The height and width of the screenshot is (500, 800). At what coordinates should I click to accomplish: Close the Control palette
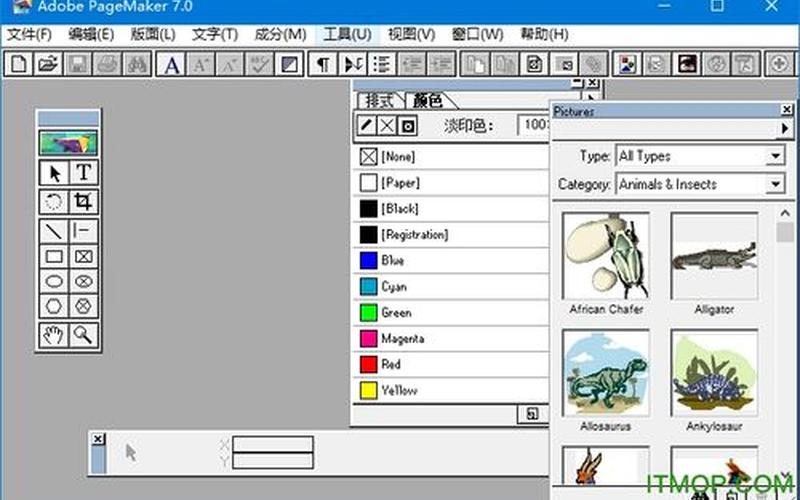point(98,439)
